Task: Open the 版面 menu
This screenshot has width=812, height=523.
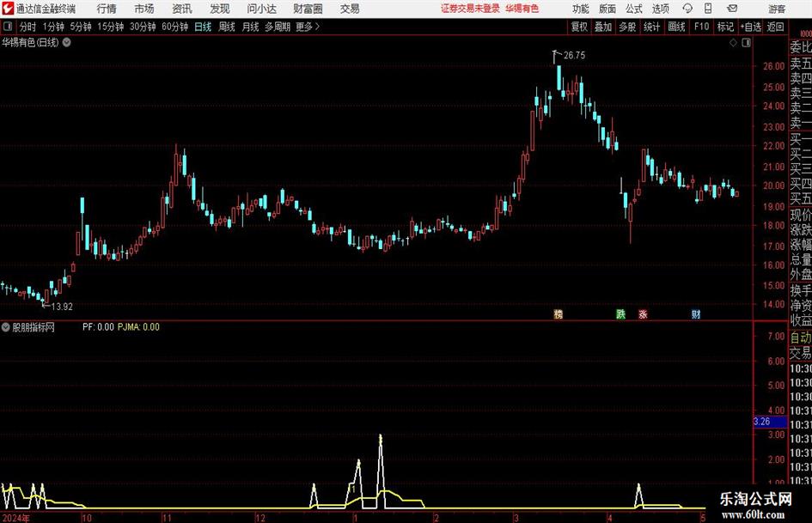Action: [607, 9]
